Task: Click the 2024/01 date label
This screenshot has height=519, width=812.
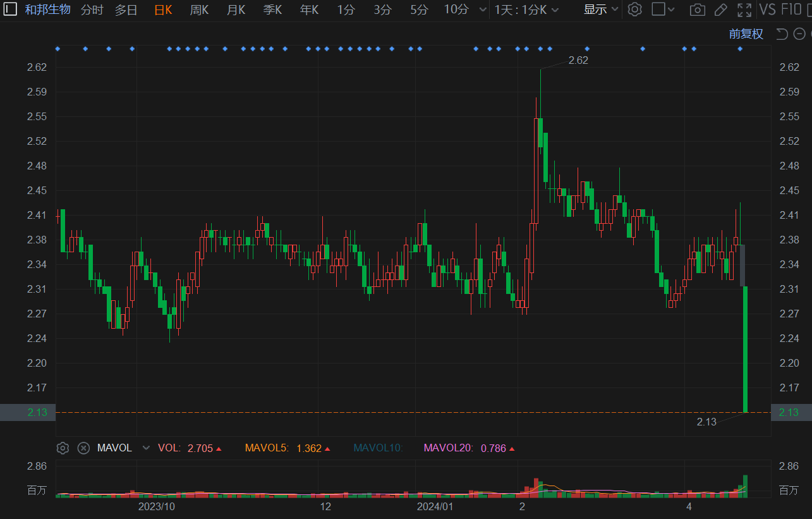Action: 435,507
